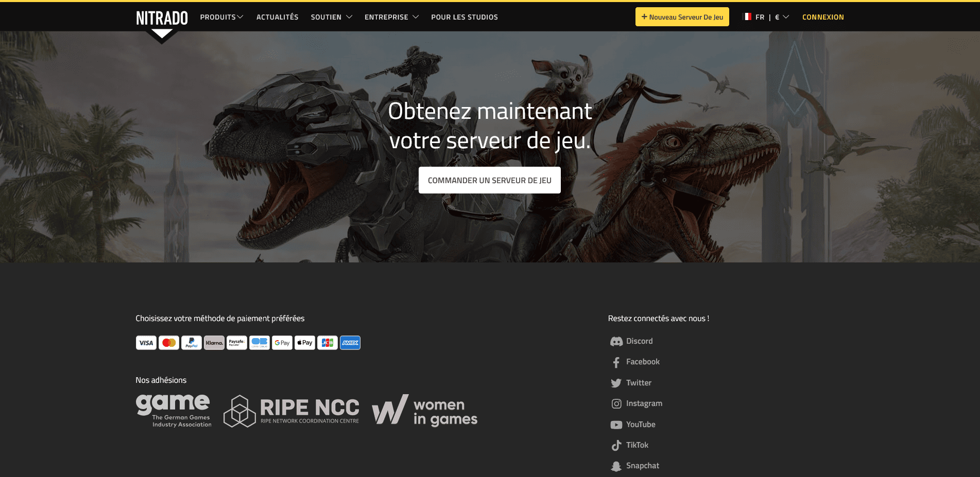Open the Facebook icon link

point(616,362)
